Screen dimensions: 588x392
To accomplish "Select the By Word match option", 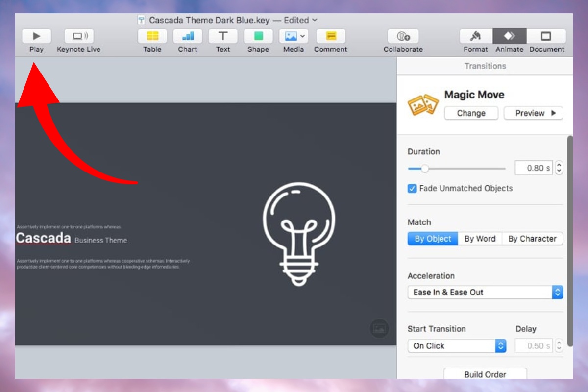I will pos(480,239).
